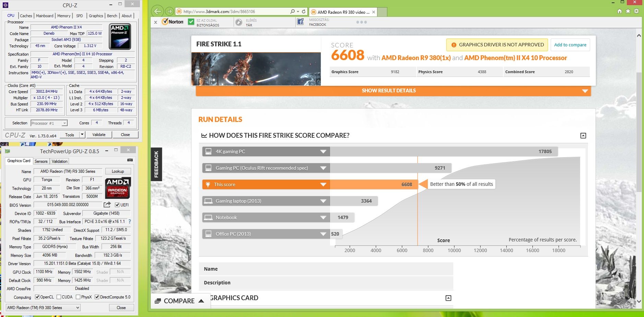This screenshot has height=317, width=644.
Task: Click the Close button in CPU-Z
Action: (x=125, y=135)
